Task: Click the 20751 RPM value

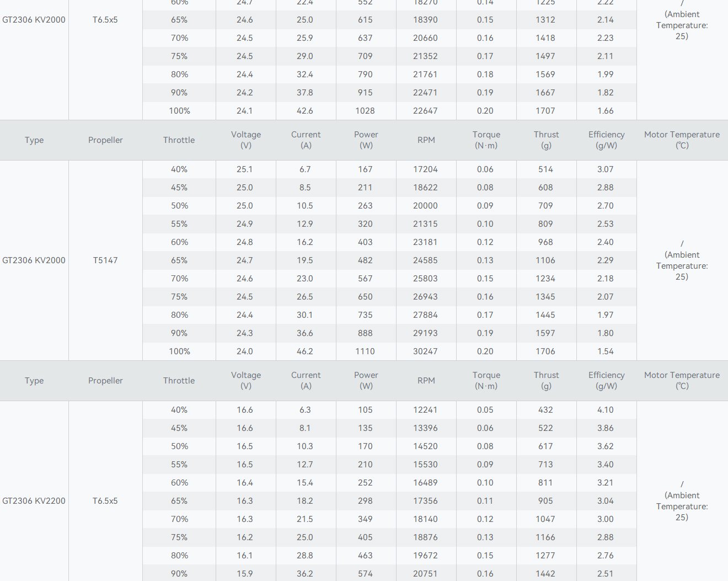Action: click(x=425, y=574)
